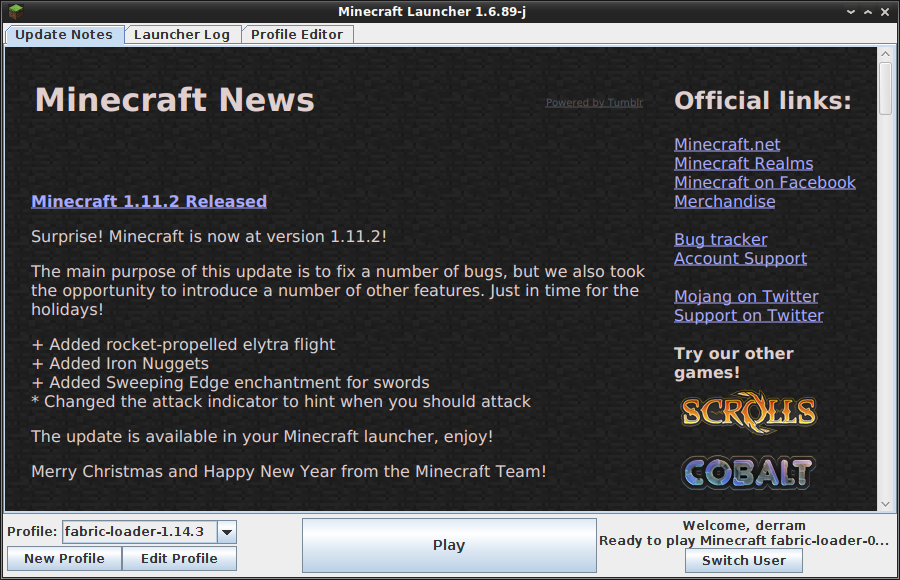The width and height of the screenshot is (900, 580).
Task: Click the news scrollbar up arrow
Action: coord(885,54)
